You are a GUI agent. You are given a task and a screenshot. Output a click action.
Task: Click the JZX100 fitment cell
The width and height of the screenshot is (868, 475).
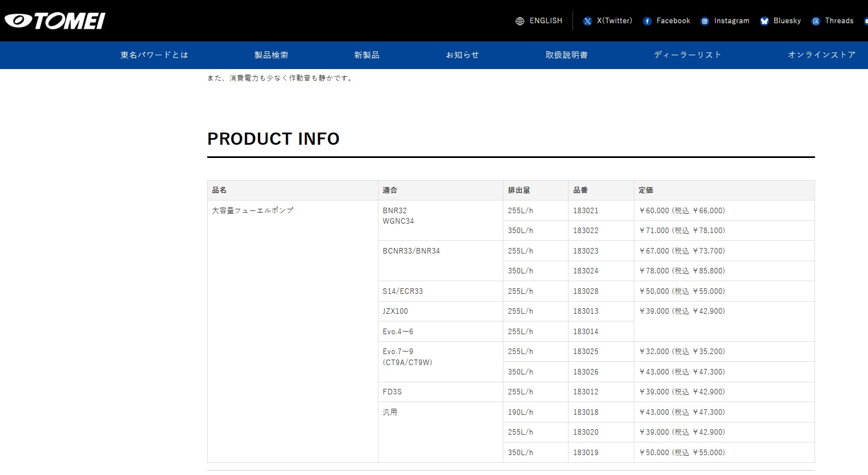(x=440, y=311)
